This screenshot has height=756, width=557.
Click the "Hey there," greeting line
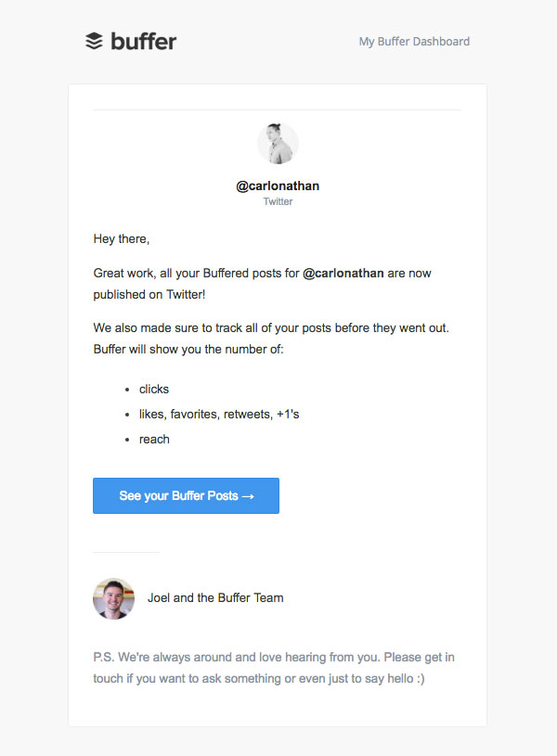[122, 238]
